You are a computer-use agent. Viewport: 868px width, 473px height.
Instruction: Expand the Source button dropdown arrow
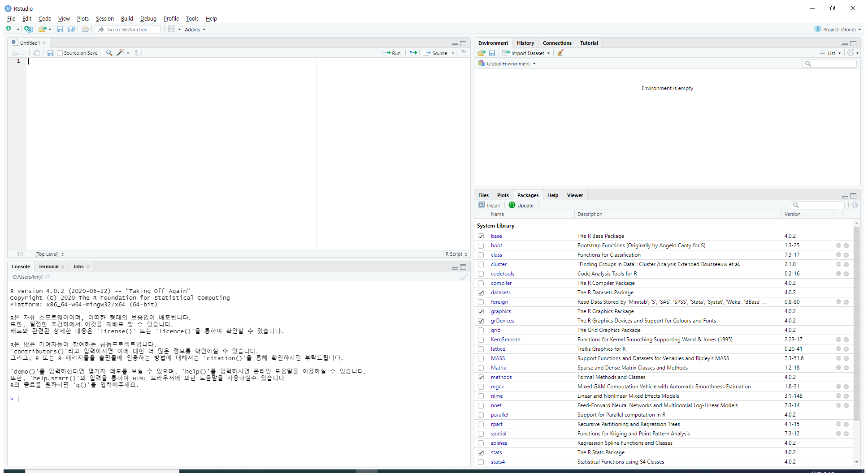[453, 53]
